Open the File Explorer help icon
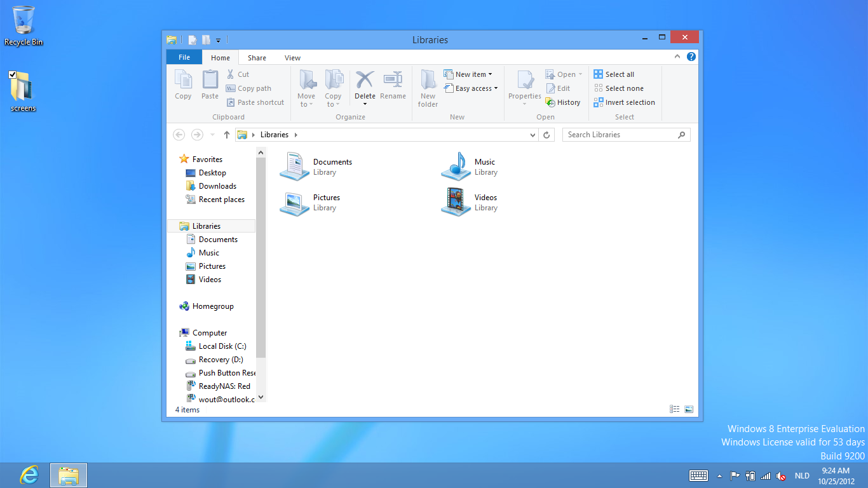Viewport: 868px width, 488px height. (x=691, y=57)
